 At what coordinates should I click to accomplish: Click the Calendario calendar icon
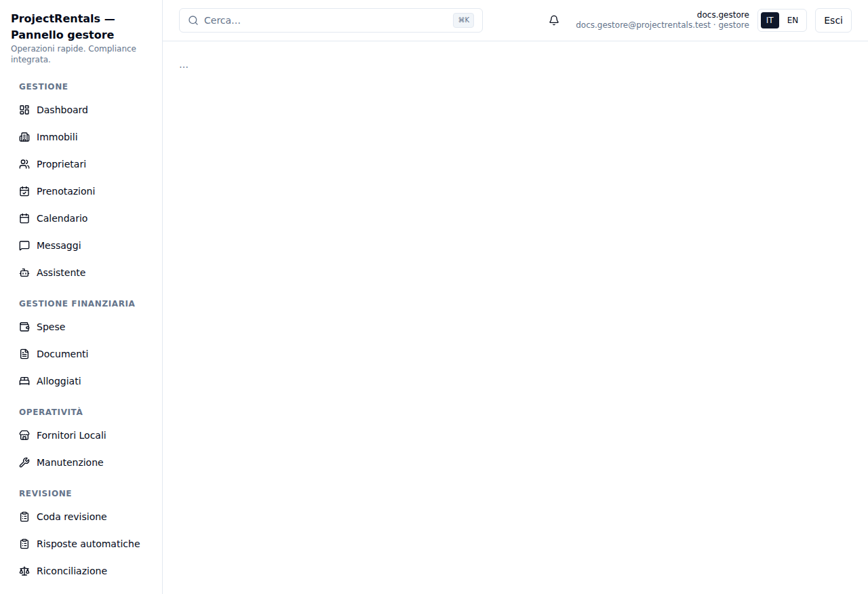point(24,218)
